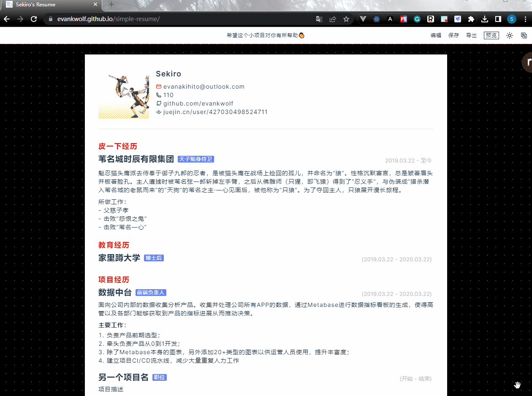The width and height of the screenshot is (532, 396).
Task: Click the share icon in the address bar
Action: (x=333, y=19)
